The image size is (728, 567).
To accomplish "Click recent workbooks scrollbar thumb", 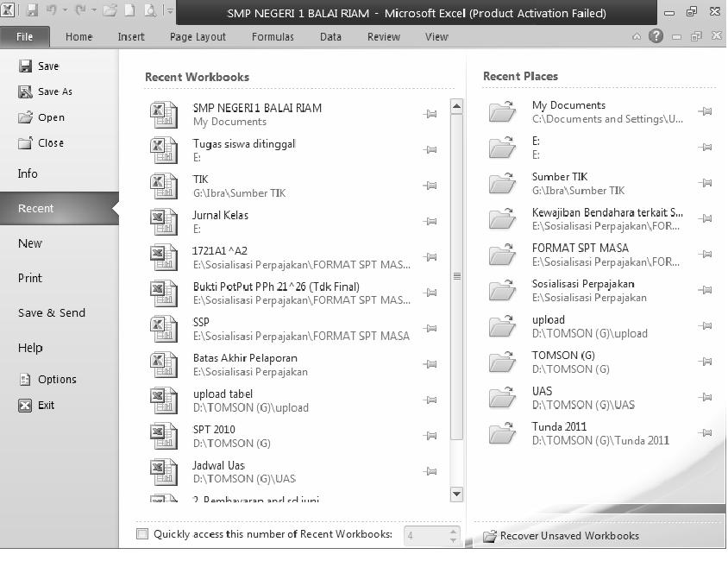I will click(x=457, y=277).
